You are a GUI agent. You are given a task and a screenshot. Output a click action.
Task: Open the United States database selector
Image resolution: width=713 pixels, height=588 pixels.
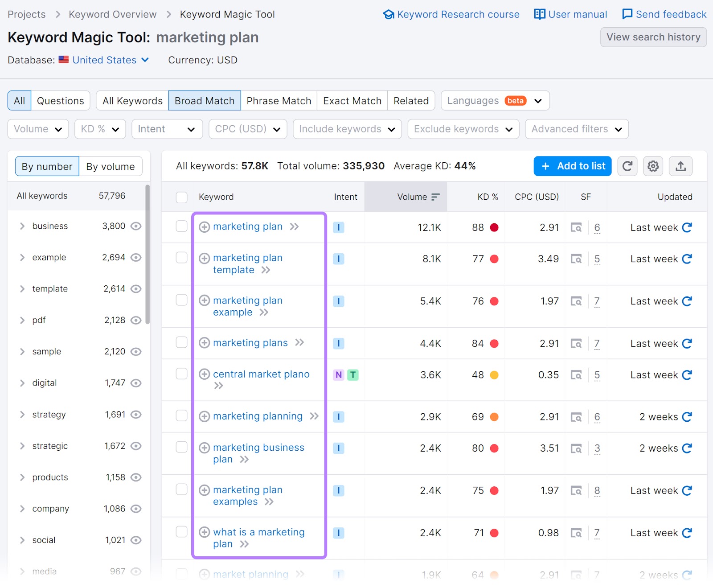tap(104, 60)
